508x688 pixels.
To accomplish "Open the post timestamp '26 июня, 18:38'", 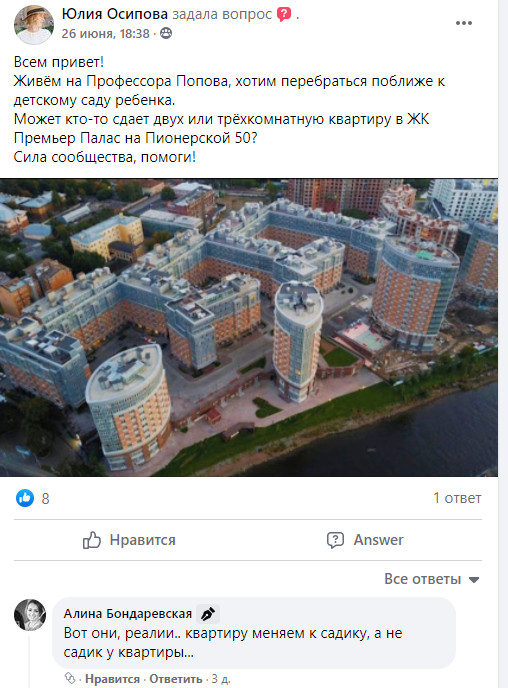I will 105,33.
